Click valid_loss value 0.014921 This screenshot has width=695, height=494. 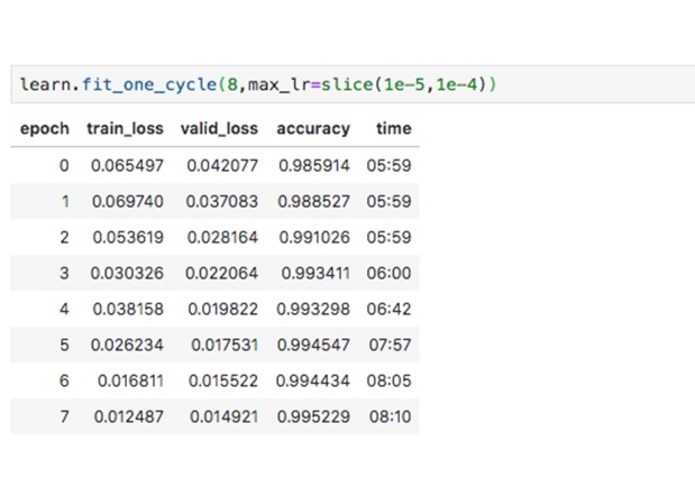(x=224, y=417)
